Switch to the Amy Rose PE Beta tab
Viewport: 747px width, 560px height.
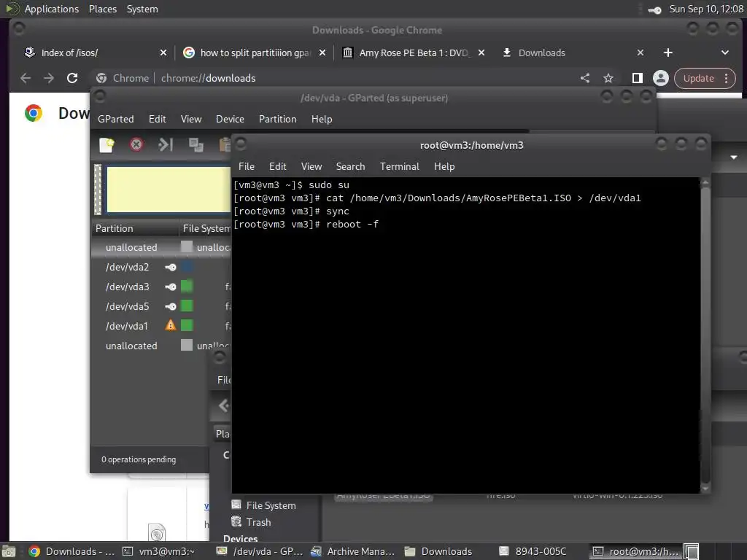pyautogui.click(x=413, y=52)
